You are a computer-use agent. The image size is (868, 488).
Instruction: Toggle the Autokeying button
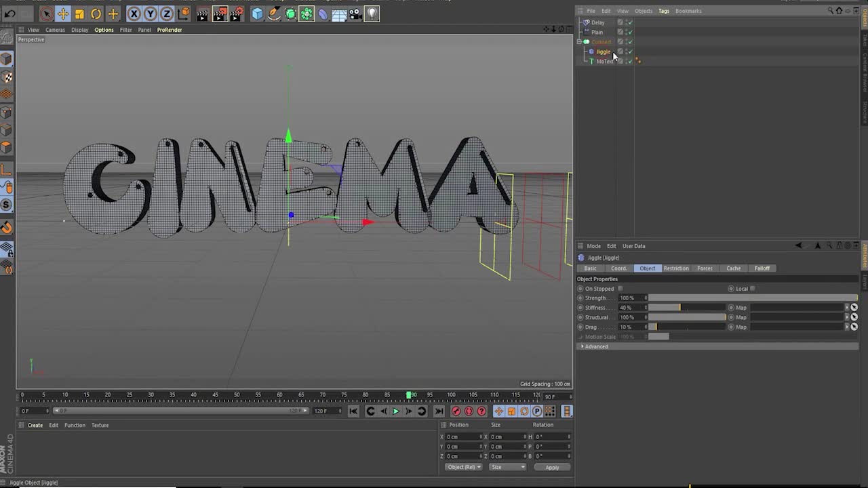point(469,411)
